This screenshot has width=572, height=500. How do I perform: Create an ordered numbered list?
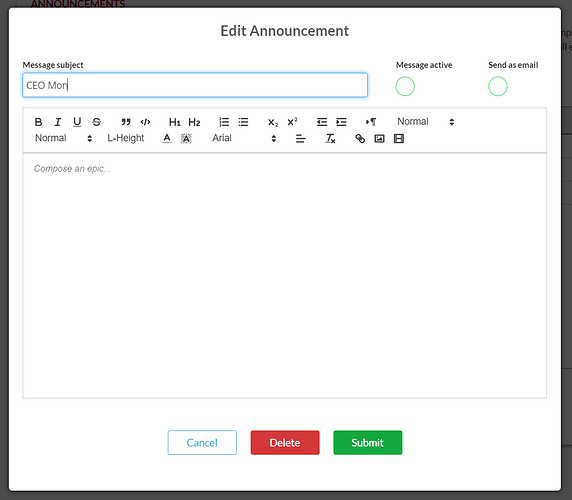[x=224, y=122]
